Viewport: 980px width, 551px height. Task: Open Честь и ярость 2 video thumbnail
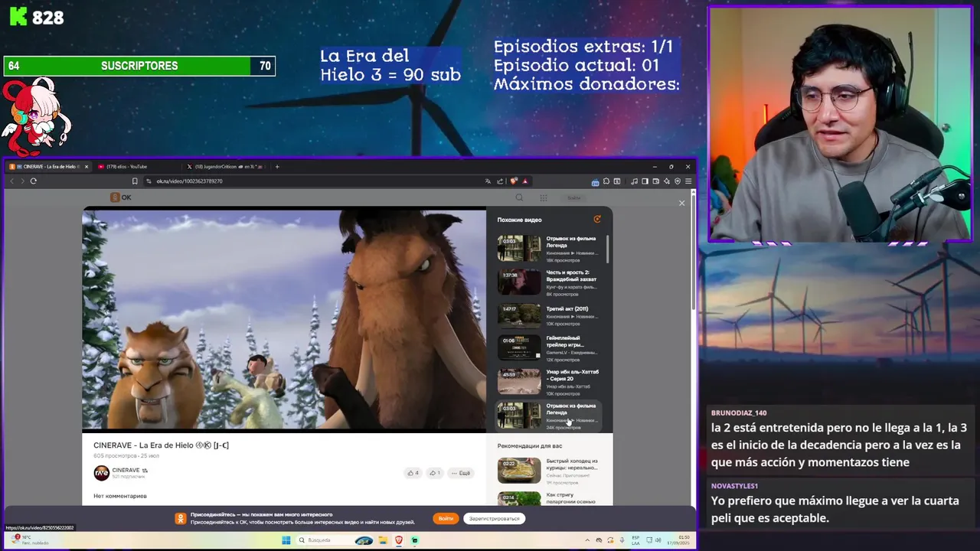point(519,282)
